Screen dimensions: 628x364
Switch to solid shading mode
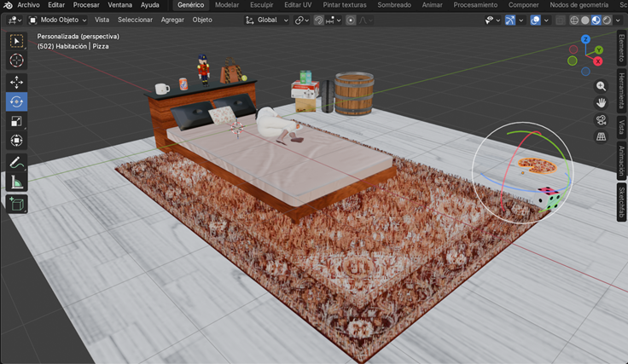click(585, 20)
